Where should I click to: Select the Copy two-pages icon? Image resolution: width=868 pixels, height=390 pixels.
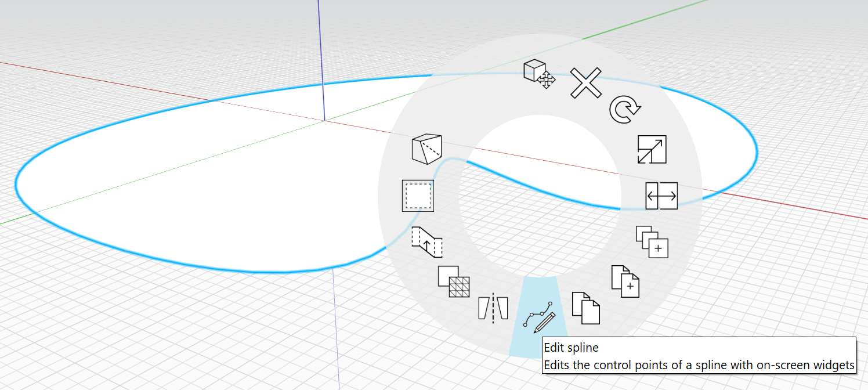tap(586, 308)
